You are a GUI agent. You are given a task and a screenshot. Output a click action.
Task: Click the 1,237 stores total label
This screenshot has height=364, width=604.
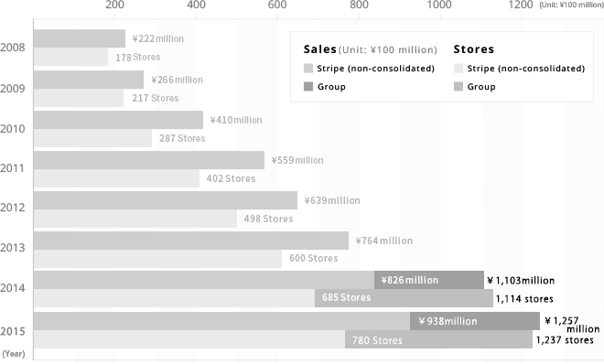coord(565,340)
